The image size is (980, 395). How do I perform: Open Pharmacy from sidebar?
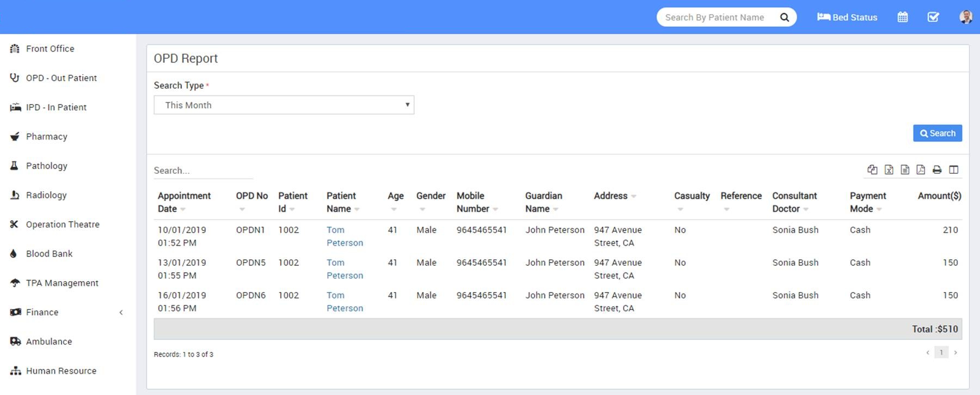(x=47, y=137)
